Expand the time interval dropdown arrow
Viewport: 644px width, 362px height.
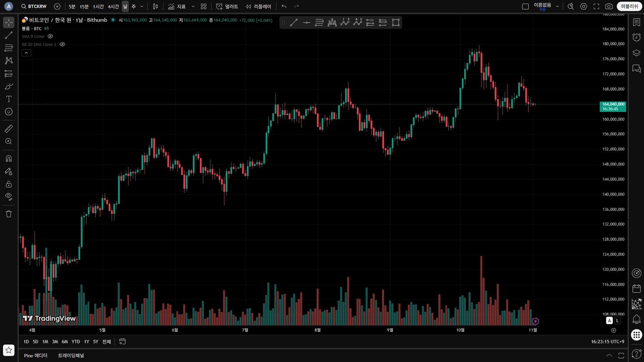click(x=142, y=6)
